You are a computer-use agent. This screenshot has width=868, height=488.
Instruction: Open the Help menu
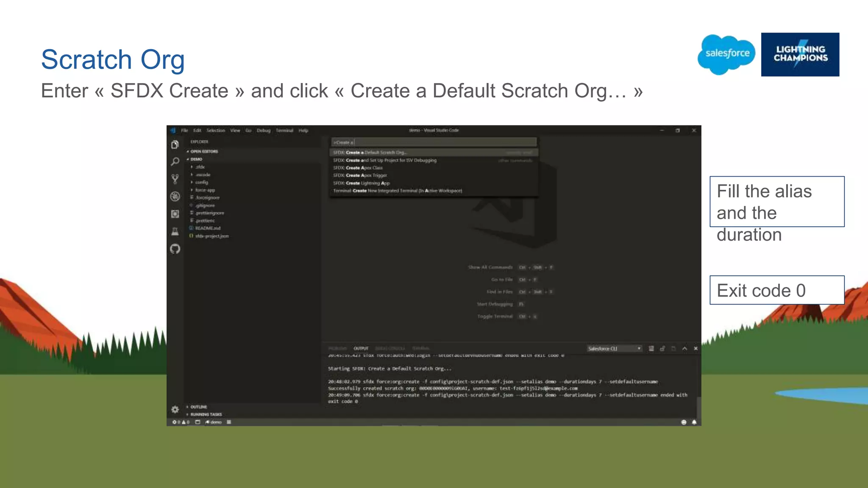303,130
